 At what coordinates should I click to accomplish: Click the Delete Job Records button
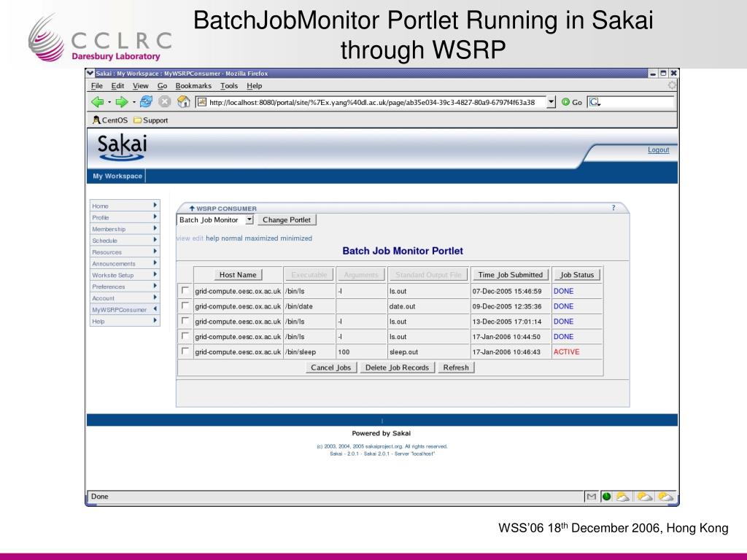[397, 367]
